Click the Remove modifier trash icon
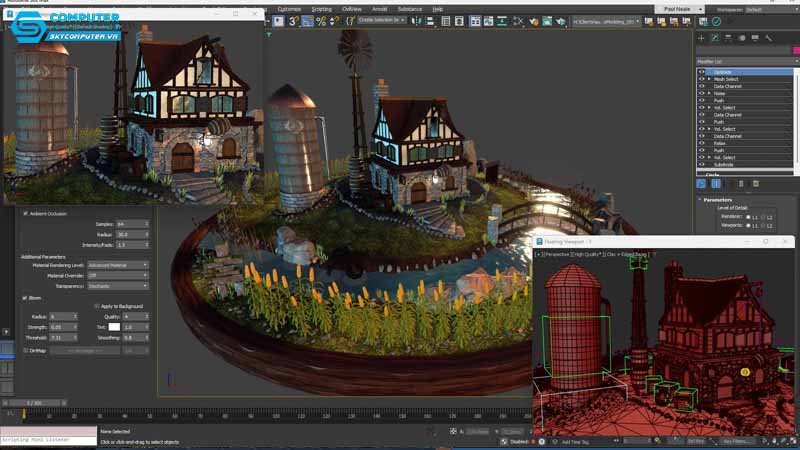 point(741,184)
